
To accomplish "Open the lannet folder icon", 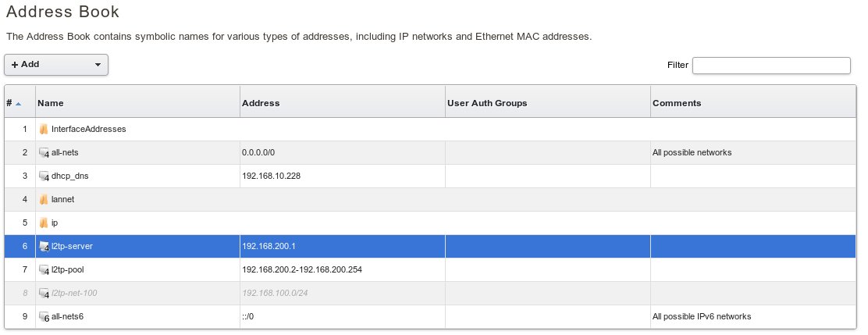I will click(x=44, y=199).
